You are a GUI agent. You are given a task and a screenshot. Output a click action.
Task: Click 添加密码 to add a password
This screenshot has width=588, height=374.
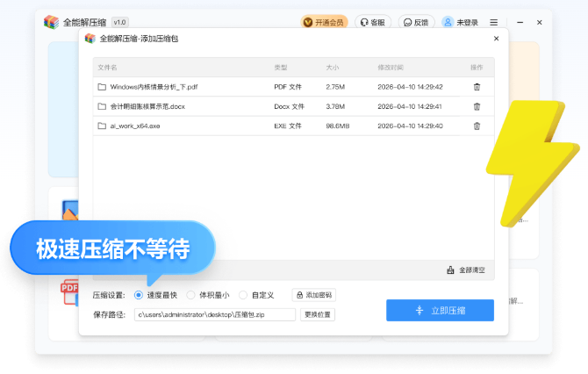[314, 295]
